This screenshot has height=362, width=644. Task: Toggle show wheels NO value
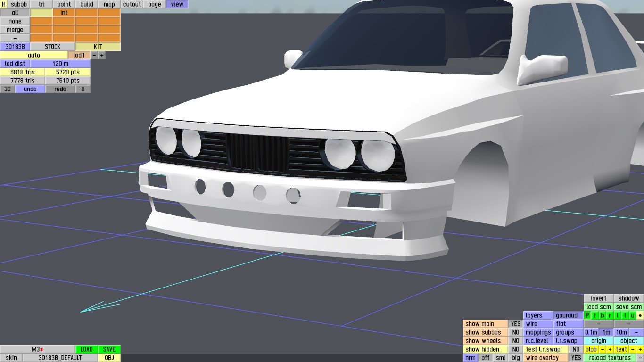(x=516, y=341)
